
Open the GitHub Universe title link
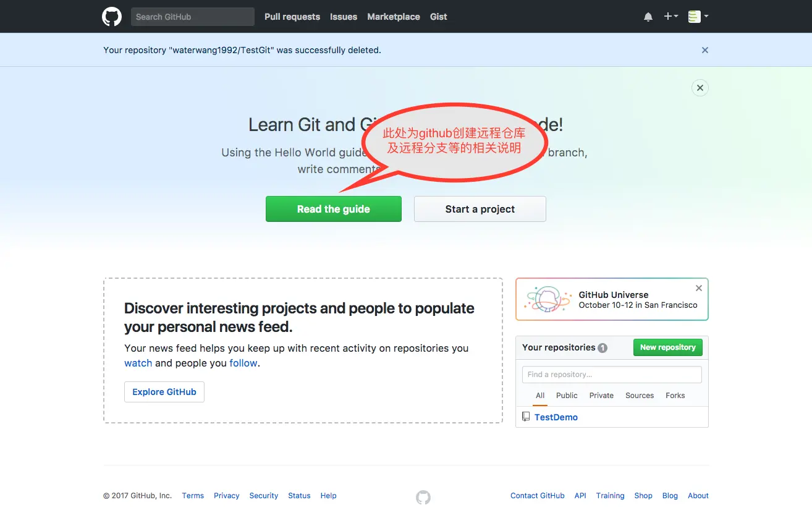(x=614, y=295)
